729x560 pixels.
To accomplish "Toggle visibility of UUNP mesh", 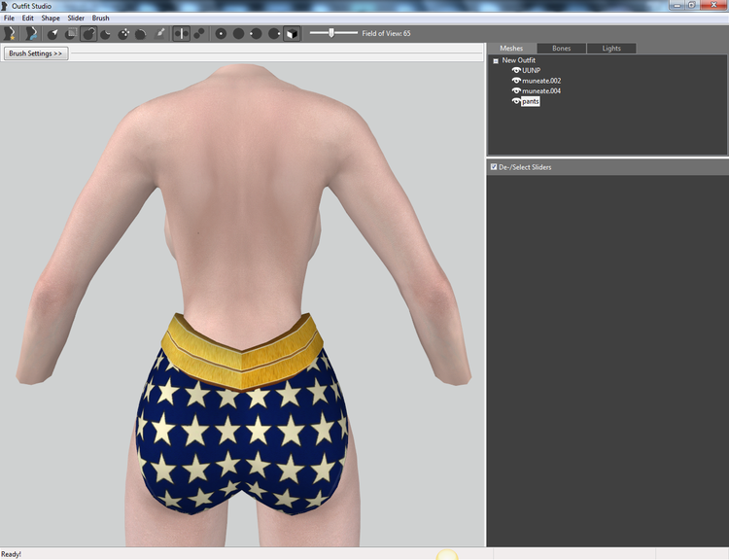I will [516, 70].
